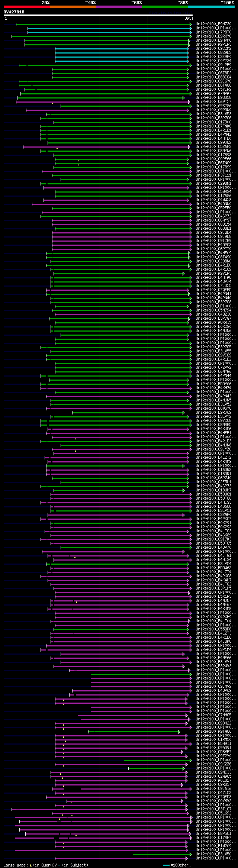Click the green ~80% identity legend segment
Screen dimensions: 238x868
165,7
